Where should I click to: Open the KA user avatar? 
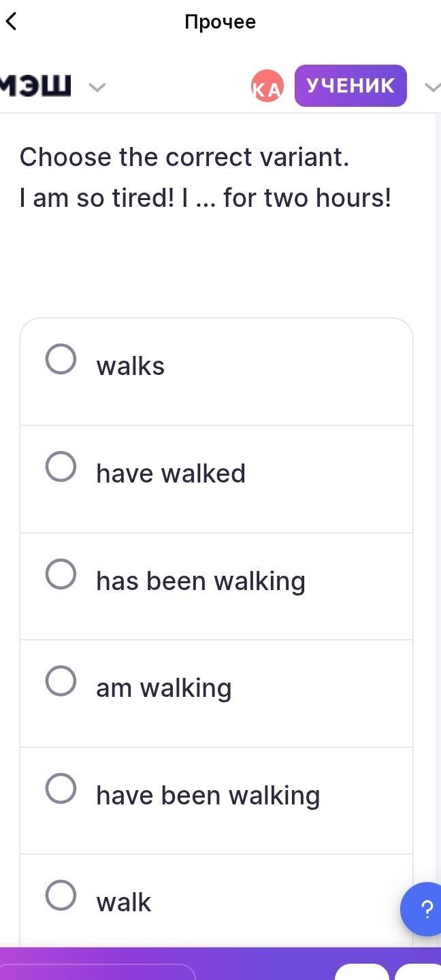tap(267, 86)
